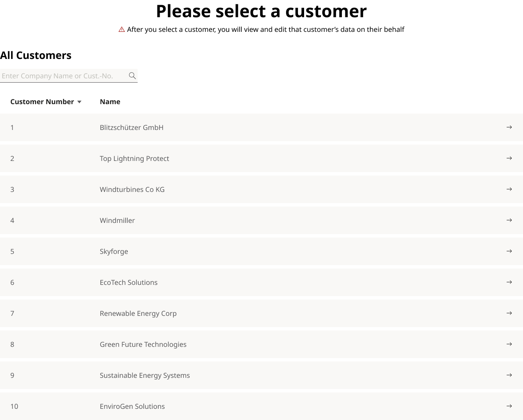Click the warning triangle icon
Image resolution: width=523 pixels, height=420 pixels.
122,29
